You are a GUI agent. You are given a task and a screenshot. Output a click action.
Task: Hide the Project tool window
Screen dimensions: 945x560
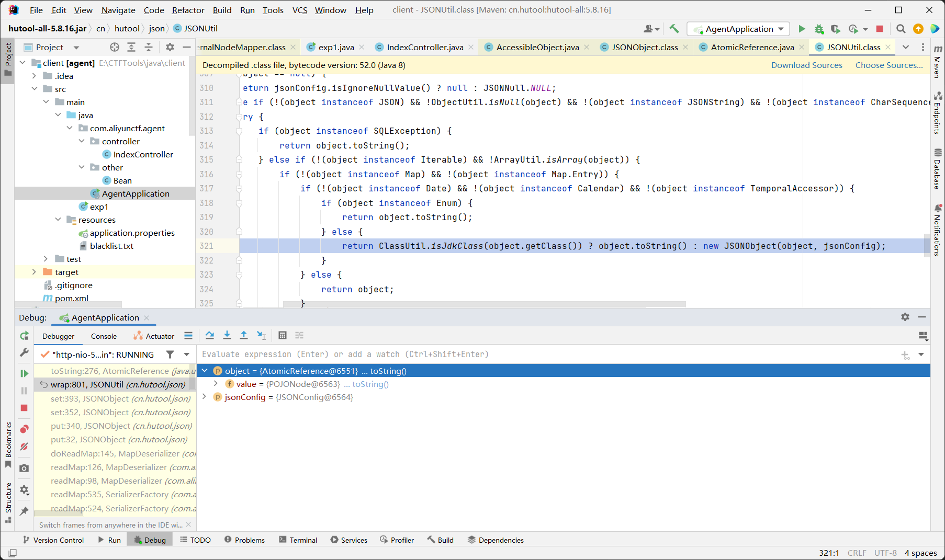point(187,47)
